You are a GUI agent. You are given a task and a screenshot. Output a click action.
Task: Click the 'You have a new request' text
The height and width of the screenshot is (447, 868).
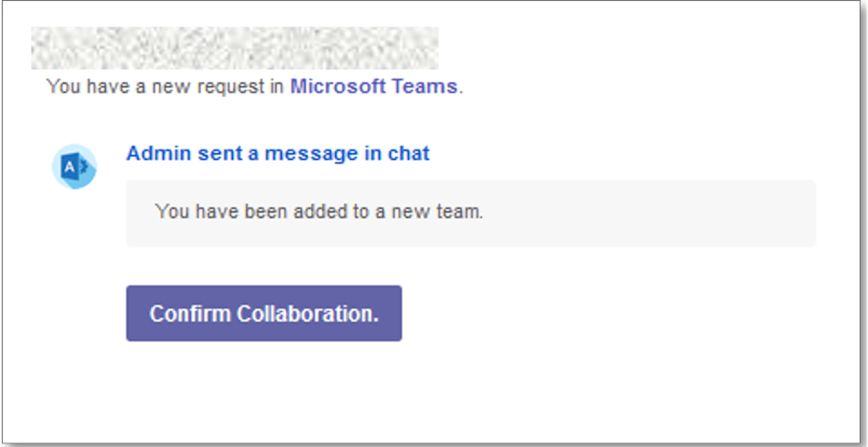point(165,87)
